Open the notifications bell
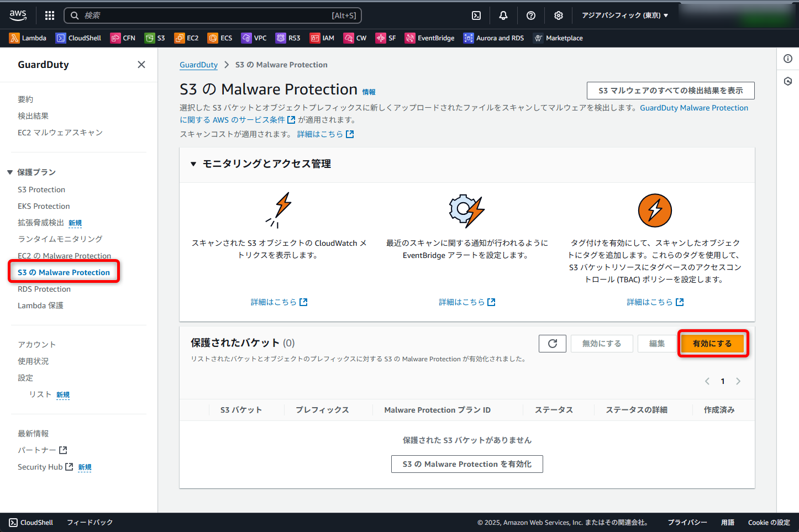Image resolution: width=799 pixels, height=532 pixels. 503,15
